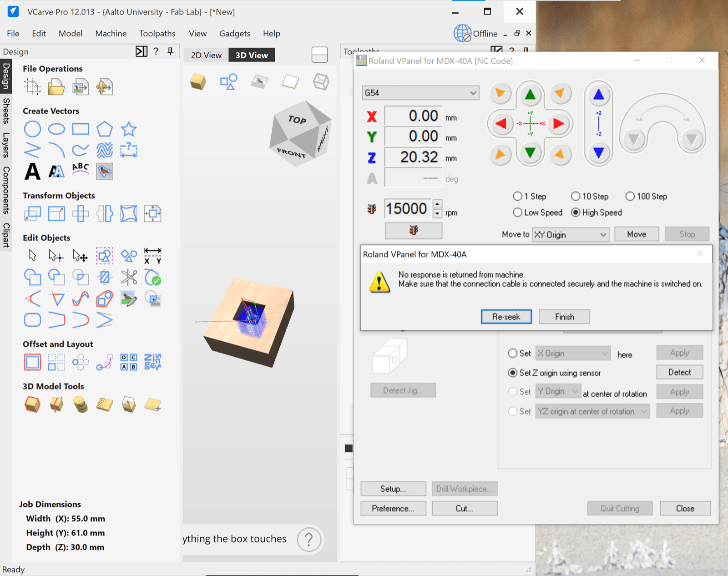Open the Trace Bitmap tool
This screenshot has width=728, height=576.
(105, 172)
